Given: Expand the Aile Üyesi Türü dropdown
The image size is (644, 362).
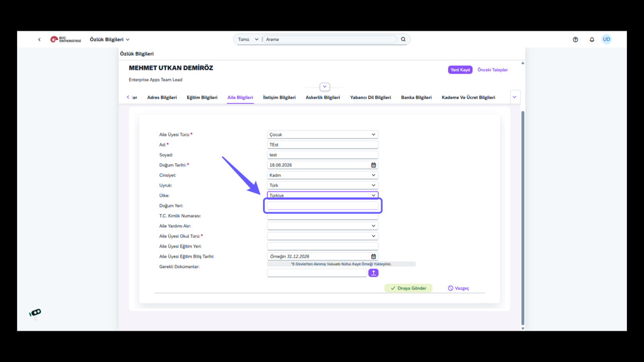Looking at the screenshot, I should 323,134.
